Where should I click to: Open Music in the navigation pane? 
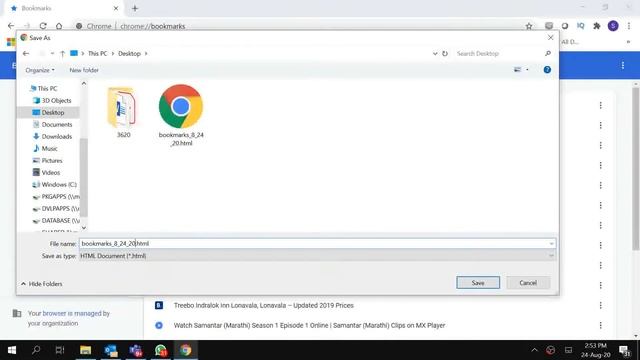coord(45,149)
